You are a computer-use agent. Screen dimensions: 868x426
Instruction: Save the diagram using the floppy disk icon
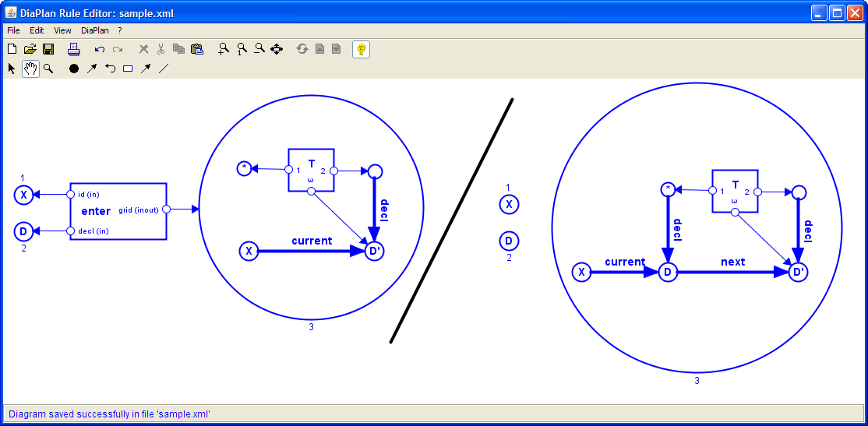coord(48,49)
